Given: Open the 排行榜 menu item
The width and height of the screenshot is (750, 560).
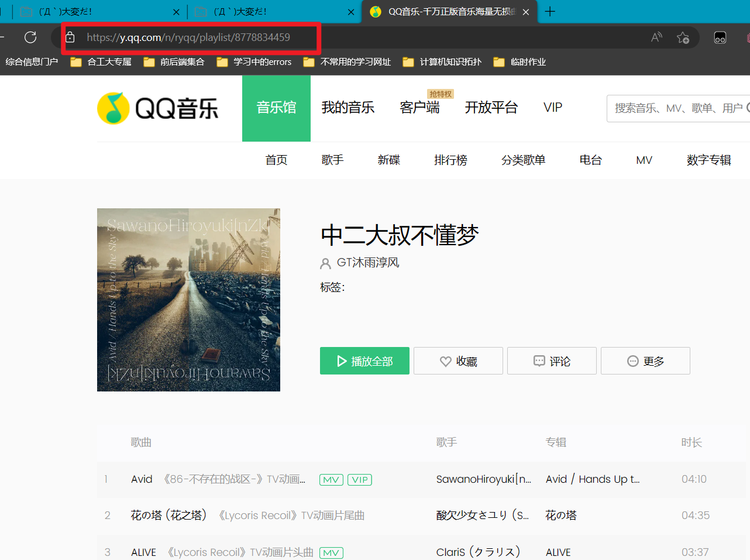Looking at the screenshot, I should point(450,160).
